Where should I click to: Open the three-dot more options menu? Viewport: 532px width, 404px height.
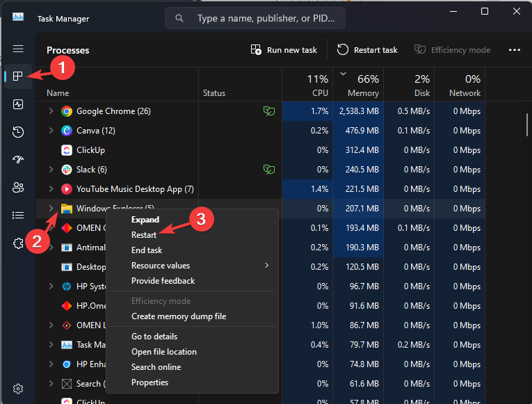click(x=515, y=50)
